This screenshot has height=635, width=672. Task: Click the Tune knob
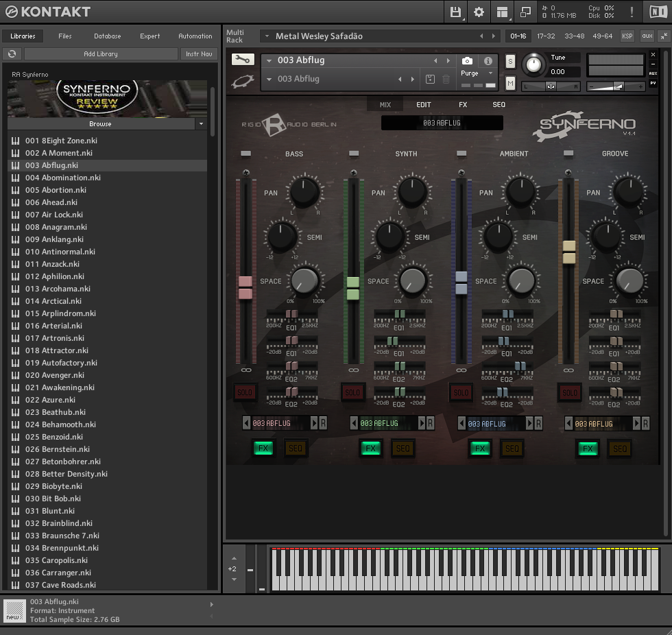pos(533,64)
